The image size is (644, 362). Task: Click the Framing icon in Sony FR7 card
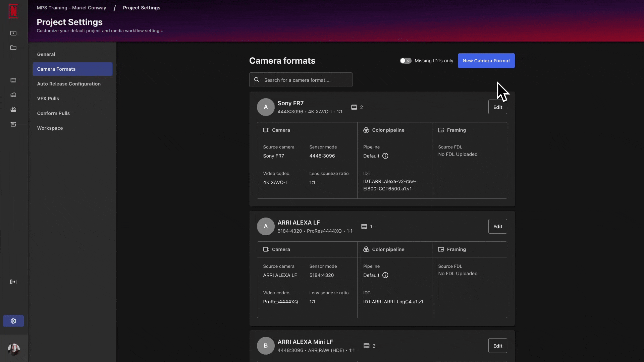point(441,130)
